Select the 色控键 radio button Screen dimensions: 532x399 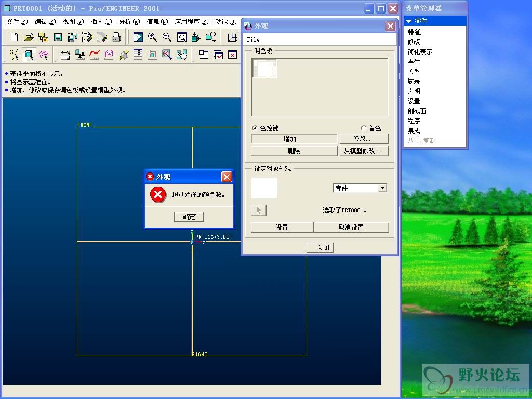pos(255,128)
